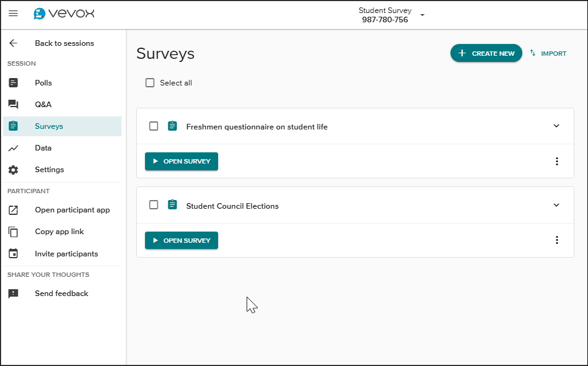
Task: Check the Student Council Elections checkbox
Action: 153,204
